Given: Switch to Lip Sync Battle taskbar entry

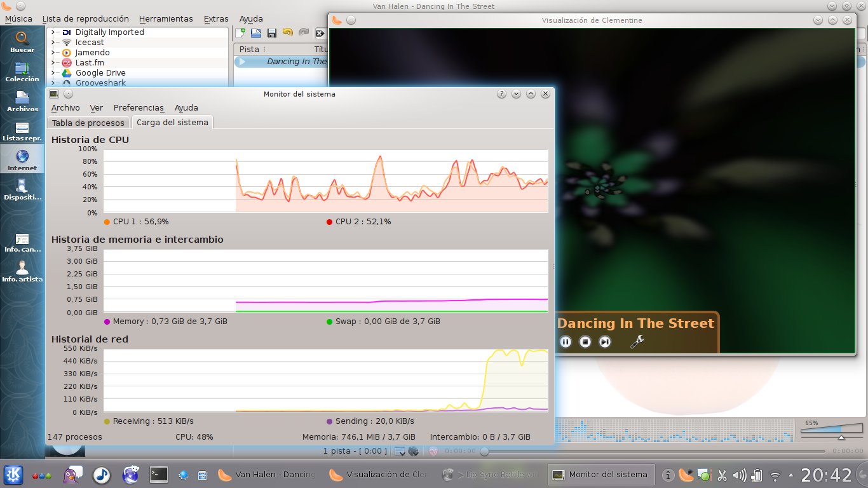Looking at the screenshot, I should pyautogui.click(x=490, y=474).
